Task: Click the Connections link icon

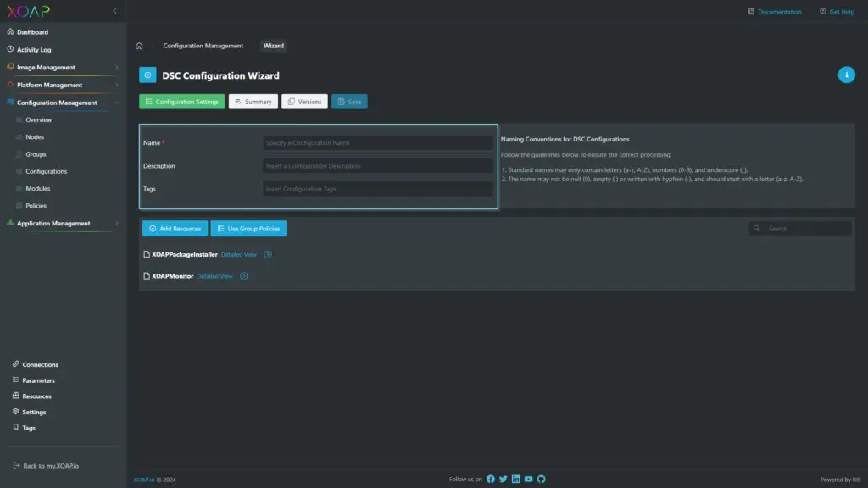Action: (15, 364)
